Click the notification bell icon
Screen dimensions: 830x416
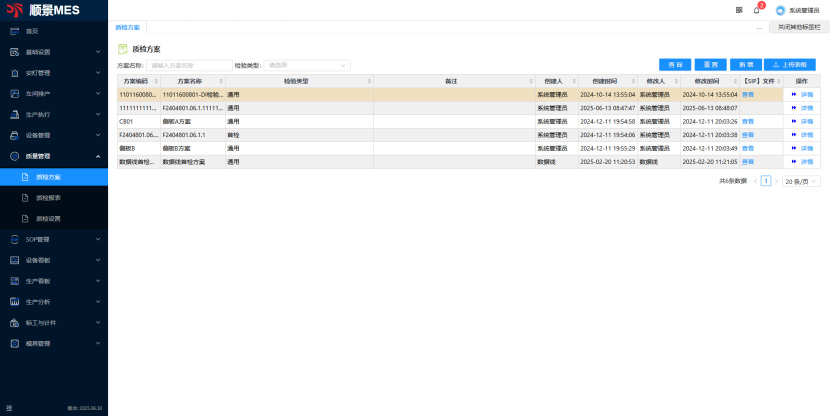757,10
